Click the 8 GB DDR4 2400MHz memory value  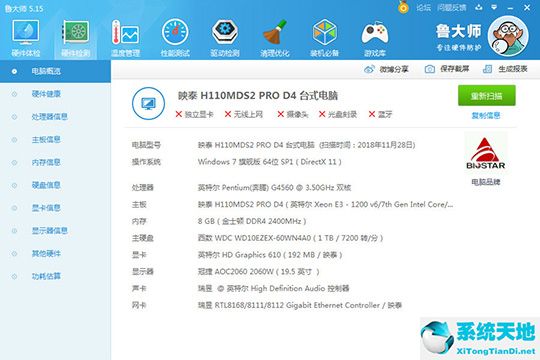pos(252,221)
